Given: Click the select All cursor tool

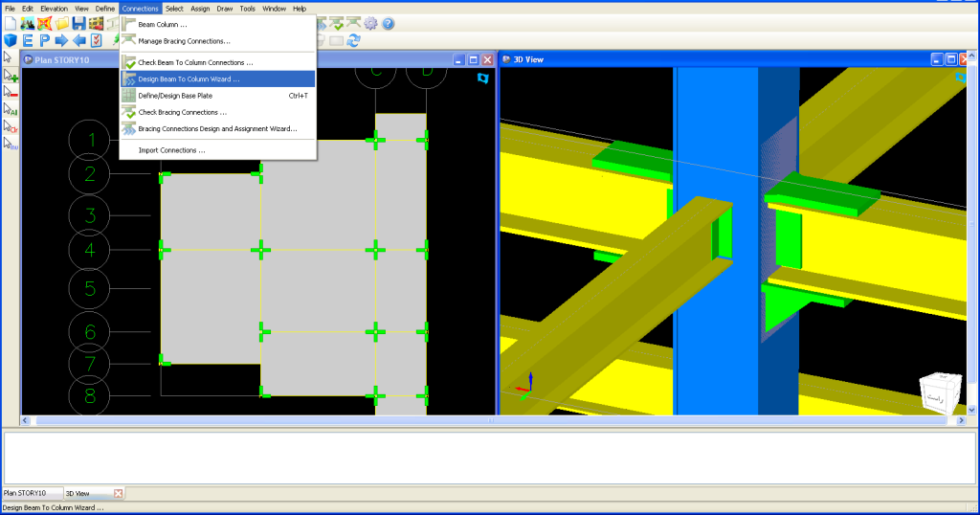Looking at the screenshot, I should (11, 109).
